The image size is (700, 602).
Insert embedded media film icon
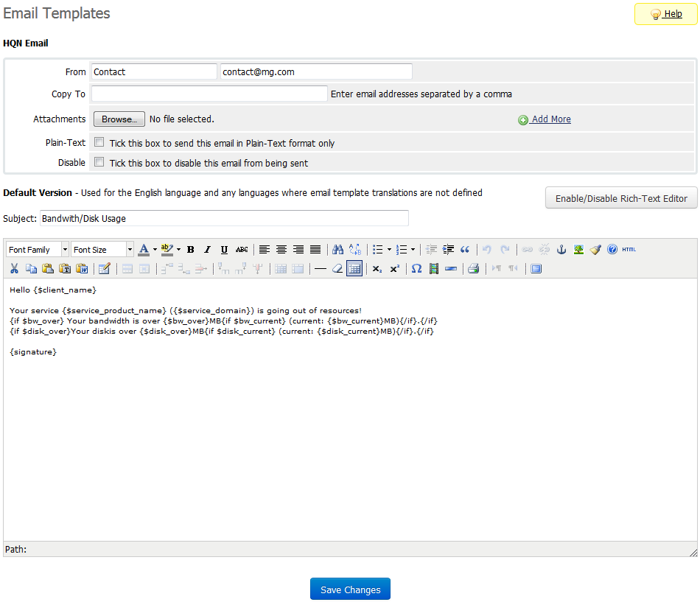point(434,269)
